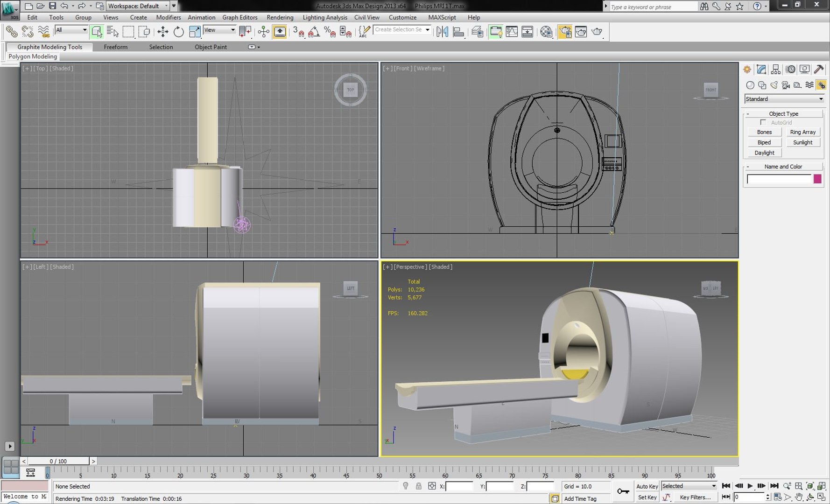Select the Move transform tool
830x504 pixels.
point(162,32)
